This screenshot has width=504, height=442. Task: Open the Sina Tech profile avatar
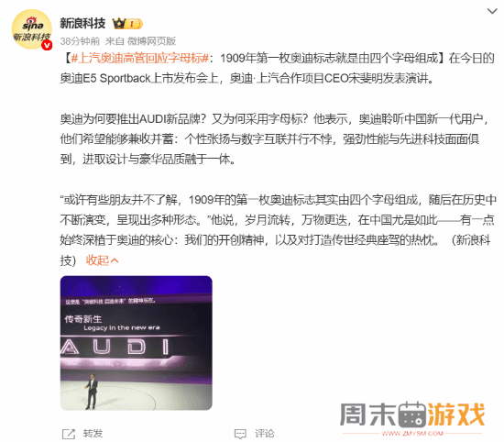pos(31,29)
